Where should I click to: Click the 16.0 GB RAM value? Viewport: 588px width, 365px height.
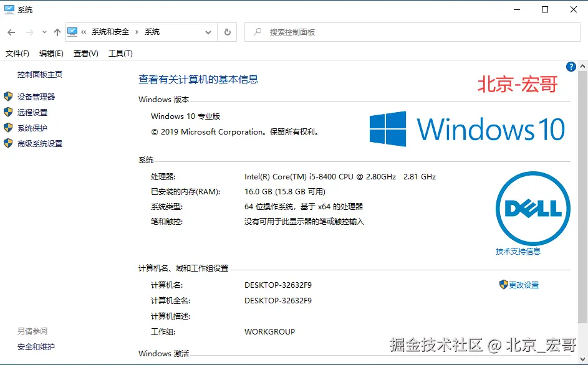point(285,192)
